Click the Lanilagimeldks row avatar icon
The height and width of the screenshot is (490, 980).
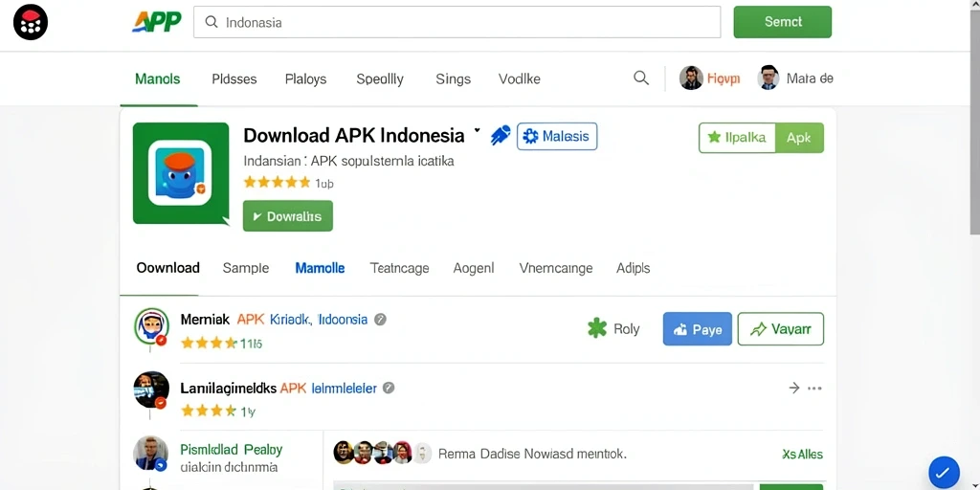point(151,390)
